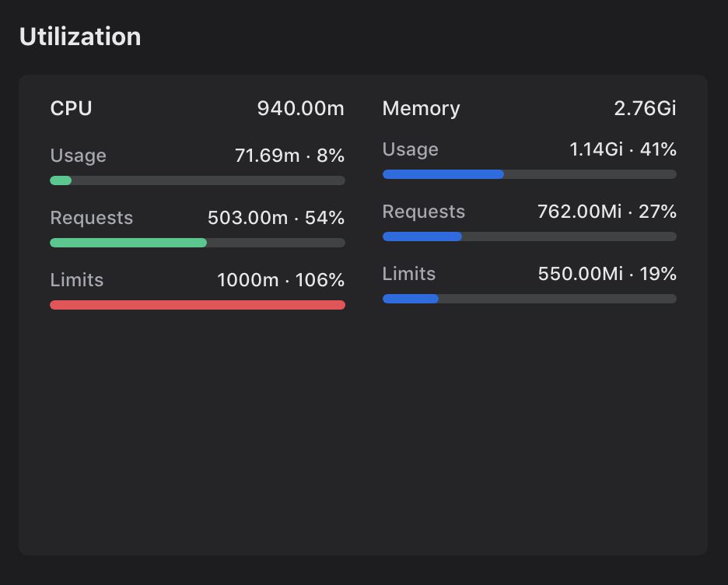Click the 550.00Mi · 19% limits value
The height and width of the screenshot is (585, 728).
607,274
